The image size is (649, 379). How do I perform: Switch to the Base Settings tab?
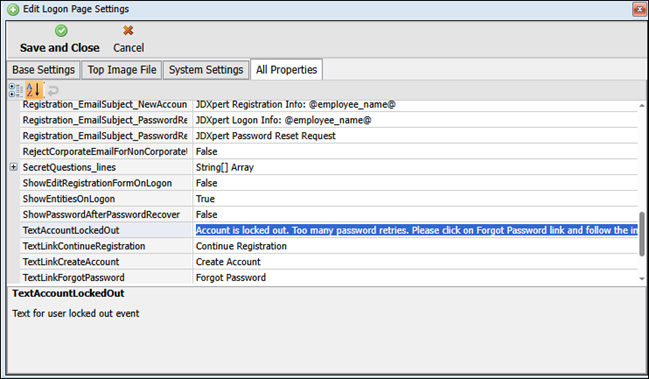coord(43,70)
